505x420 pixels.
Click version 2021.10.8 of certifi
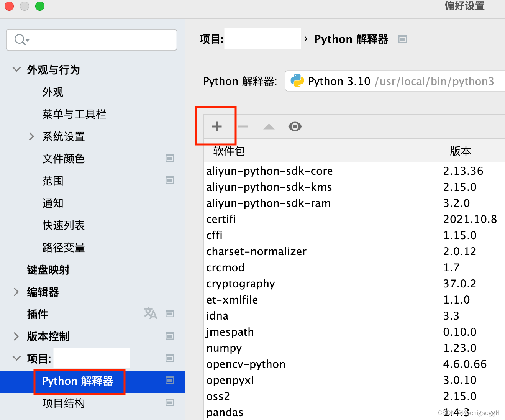(470, 219)
